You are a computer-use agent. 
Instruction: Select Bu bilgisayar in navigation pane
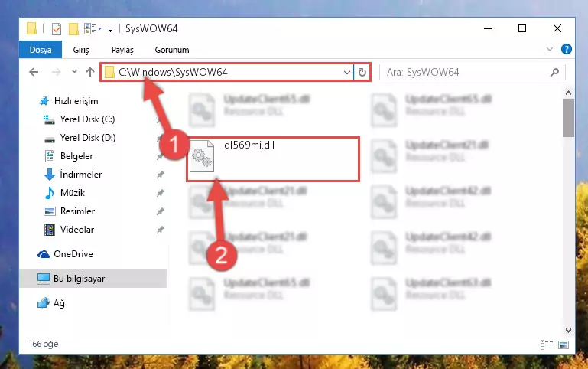(x=93, y=279)
